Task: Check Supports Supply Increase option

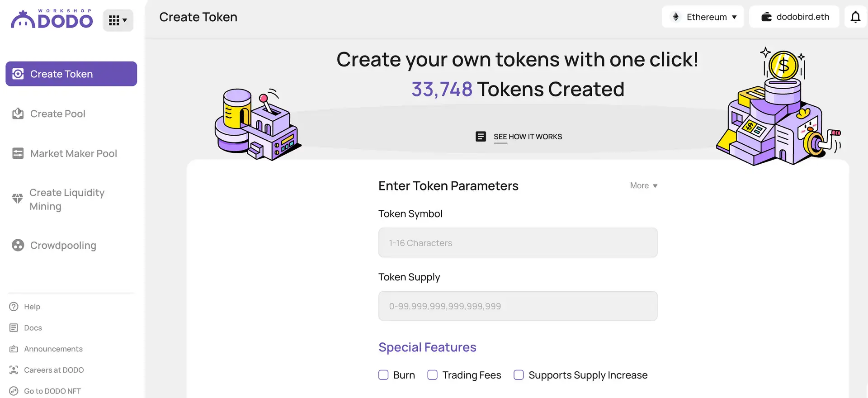Action: (519, 375)
